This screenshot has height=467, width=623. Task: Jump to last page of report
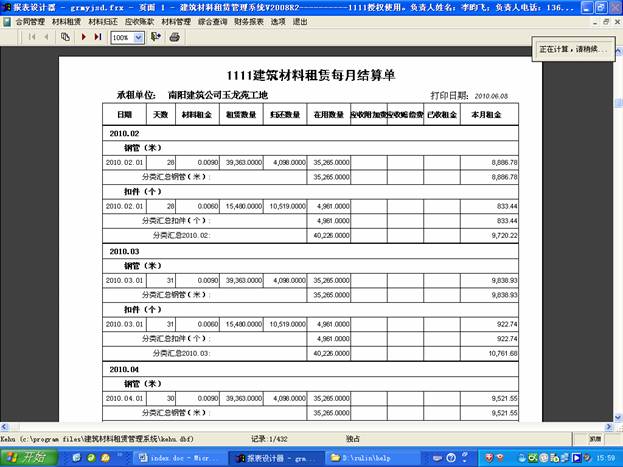tap(97, 37)
